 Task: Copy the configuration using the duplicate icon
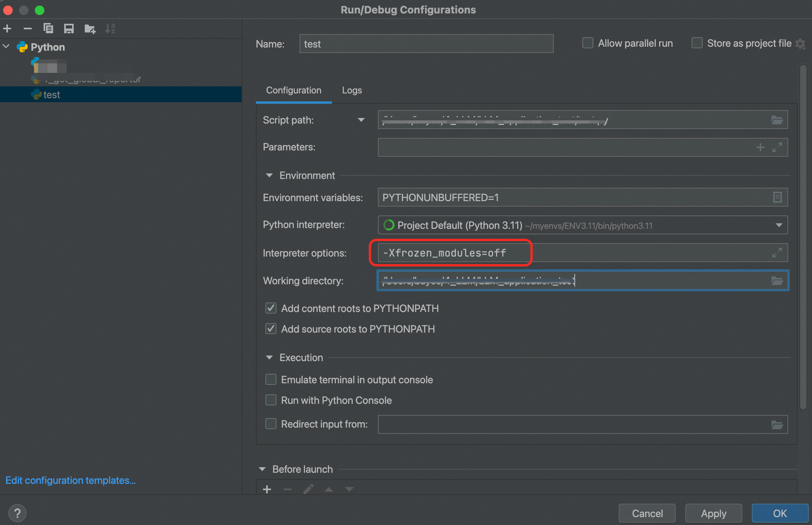pos(48,29)
